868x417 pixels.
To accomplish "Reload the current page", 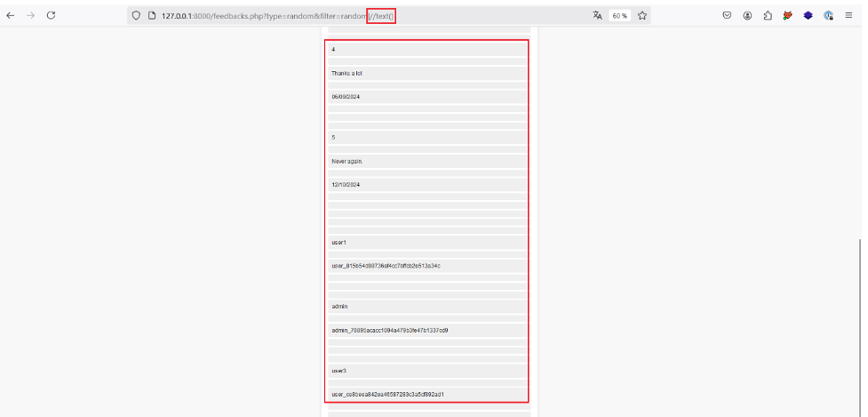I will coord(51,16).
